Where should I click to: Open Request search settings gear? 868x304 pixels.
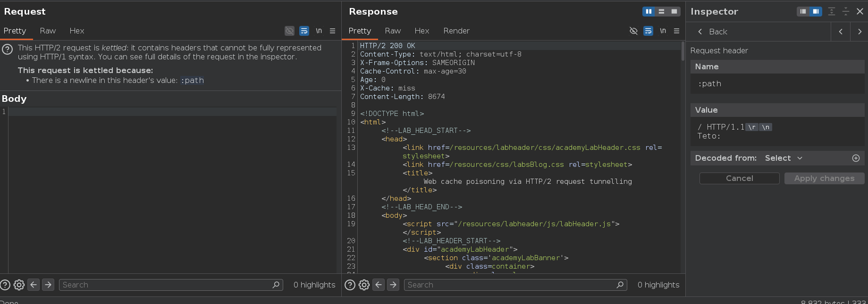click(x=19, y=285)
